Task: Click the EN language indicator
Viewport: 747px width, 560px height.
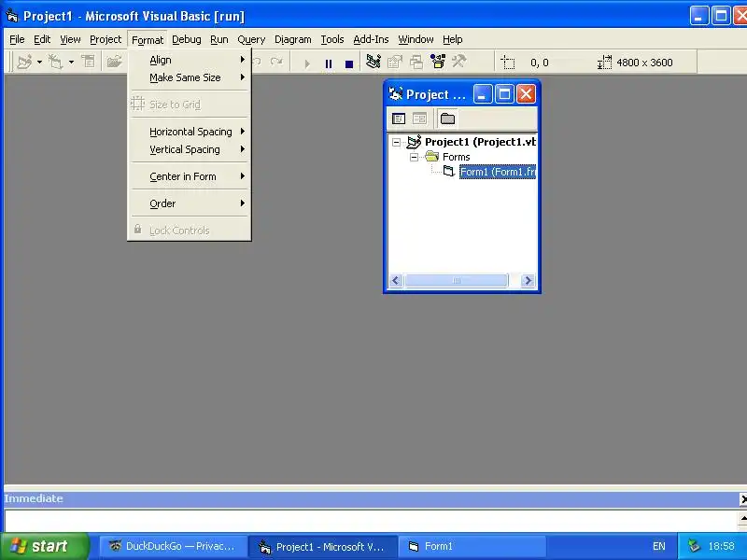Action: pos(659,546)
